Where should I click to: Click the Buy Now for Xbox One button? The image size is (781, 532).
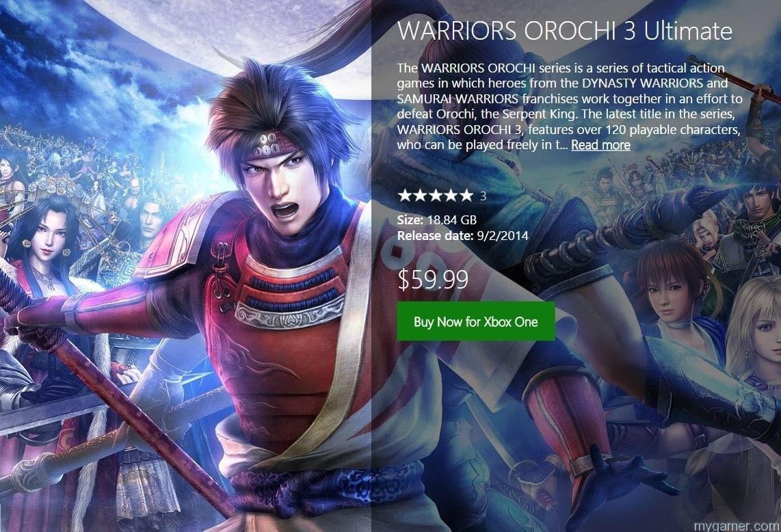pyautogui.click(x=476, y=321)
